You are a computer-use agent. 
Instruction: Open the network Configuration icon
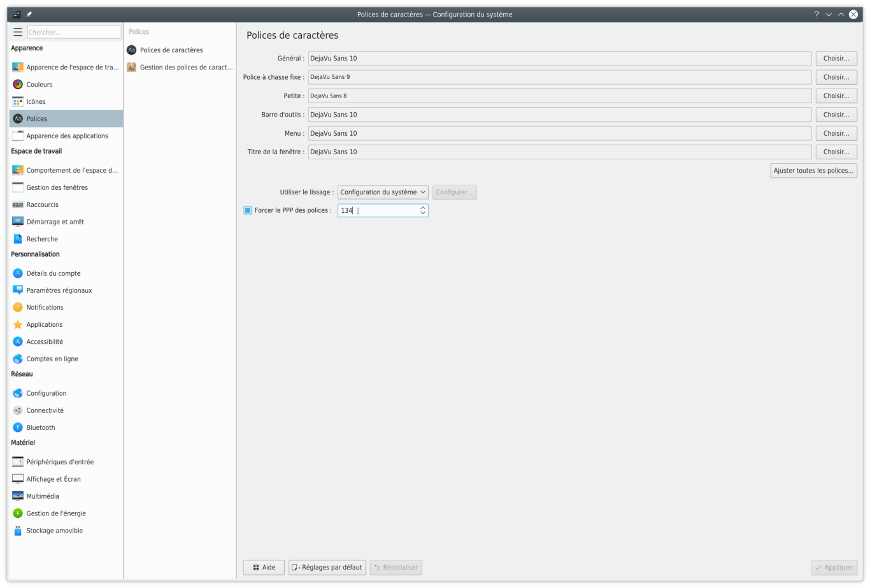(18, 393)
